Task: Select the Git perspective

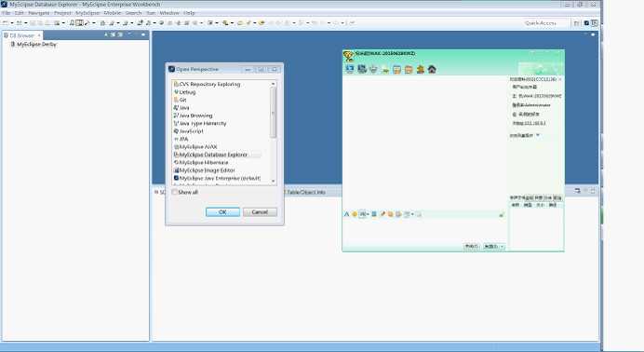Action: coord(181,100)
